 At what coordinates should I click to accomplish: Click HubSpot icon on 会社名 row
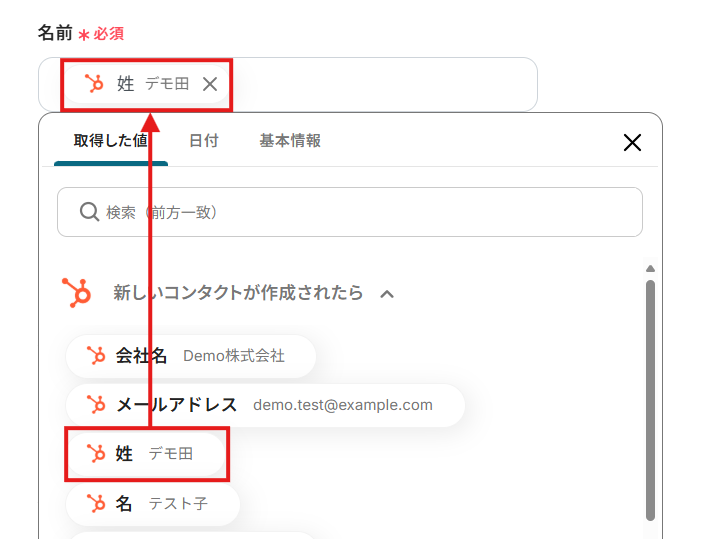96,356
